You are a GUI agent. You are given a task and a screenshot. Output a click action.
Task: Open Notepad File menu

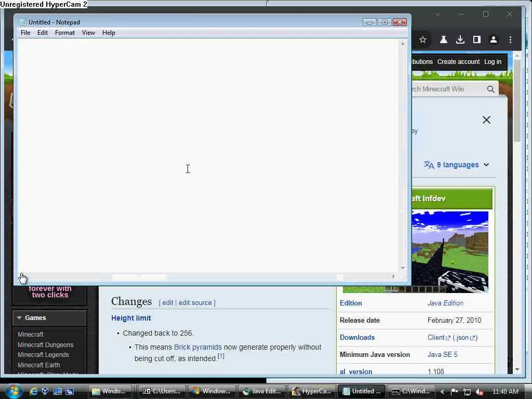click(x=25, y=33)
